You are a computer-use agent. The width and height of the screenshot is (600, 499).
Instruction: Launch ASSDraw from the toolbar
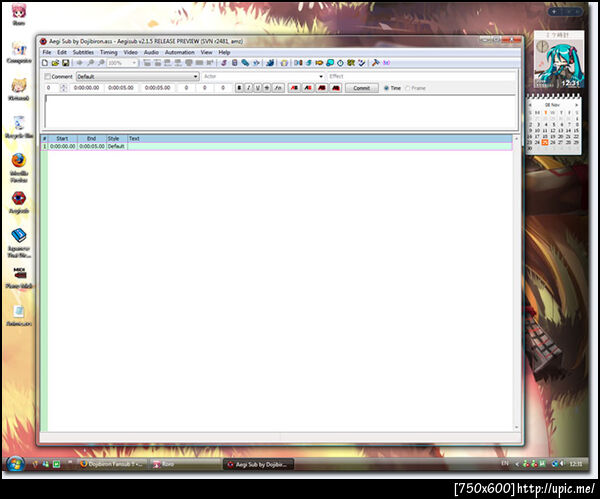(284, 63)
